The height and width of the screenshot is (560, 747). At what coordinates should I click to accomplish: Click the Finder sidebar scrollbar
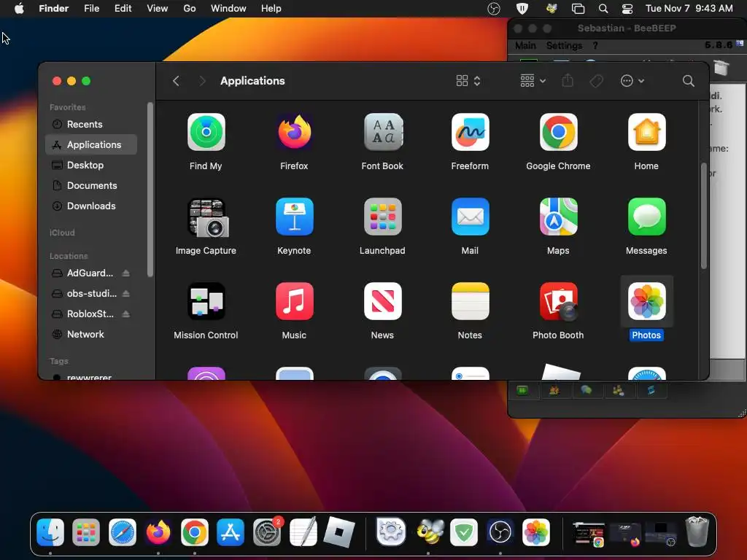(x=150, y=190)
